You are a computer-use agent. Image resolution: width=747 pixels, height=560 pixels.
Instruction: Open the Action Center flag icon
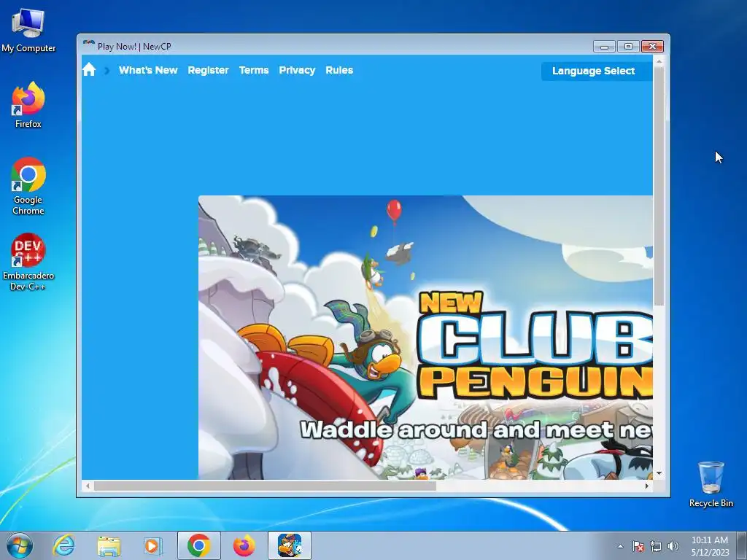(x=638, y=546)
